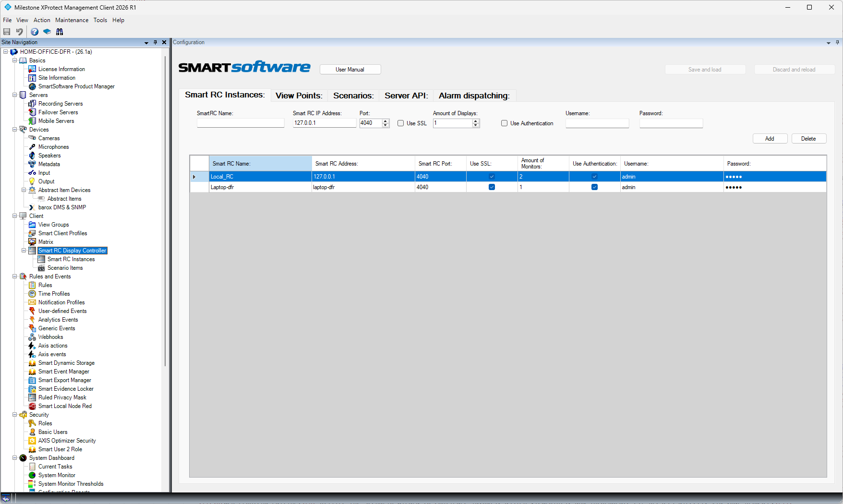Click Save and load button

[705, 70]
